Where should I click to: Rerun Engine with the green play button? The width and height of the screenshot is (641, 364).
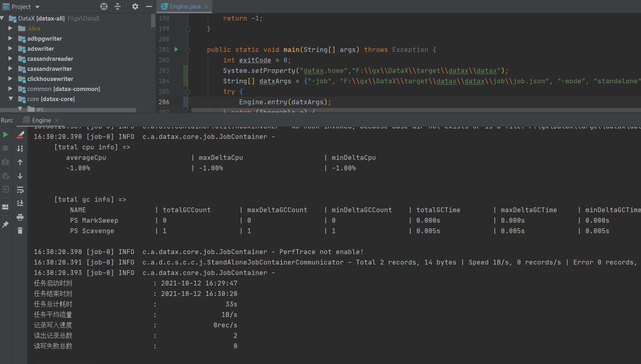(x=6, y=134)
